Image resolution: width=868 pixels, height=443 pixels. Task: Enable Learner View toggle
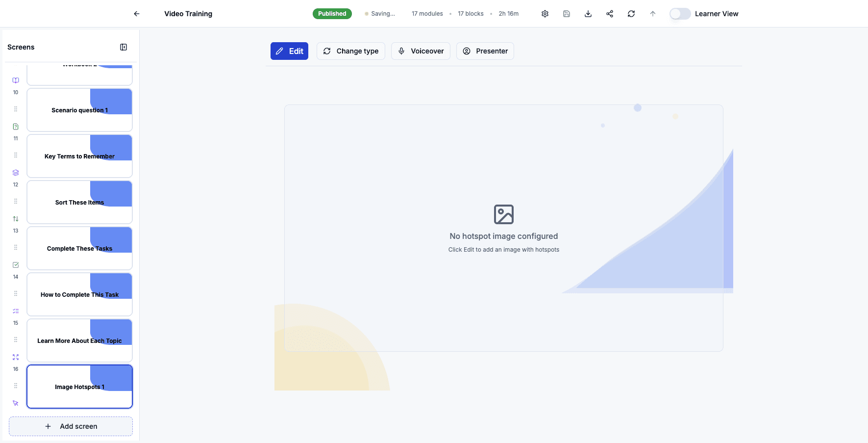click(x=680, y=13)
